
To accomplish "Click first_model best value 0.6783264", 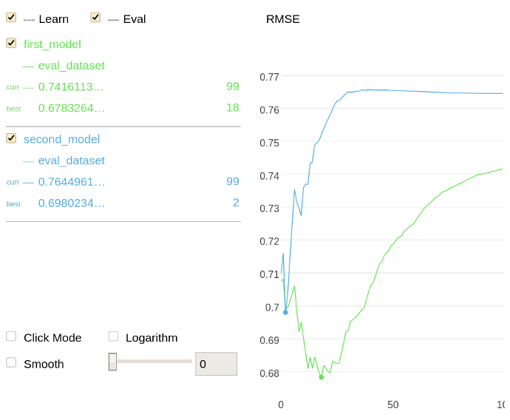I will click(72, 108).
